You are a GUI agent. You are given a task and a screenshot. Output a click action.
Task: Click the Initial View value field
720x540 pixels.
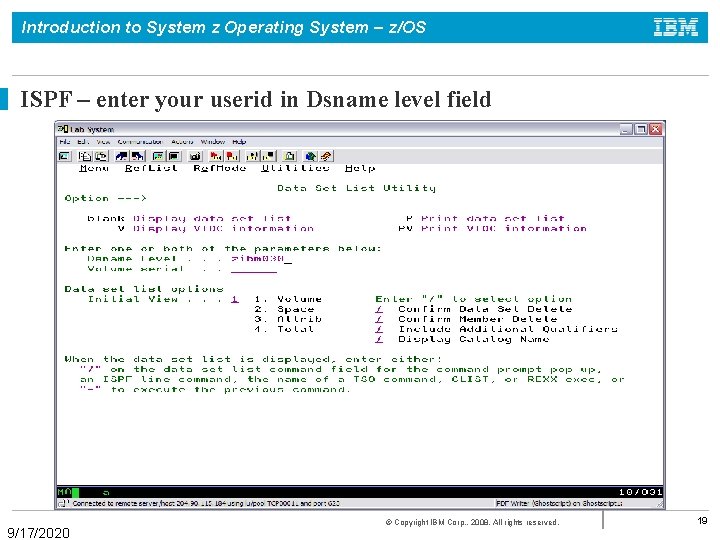235,299
